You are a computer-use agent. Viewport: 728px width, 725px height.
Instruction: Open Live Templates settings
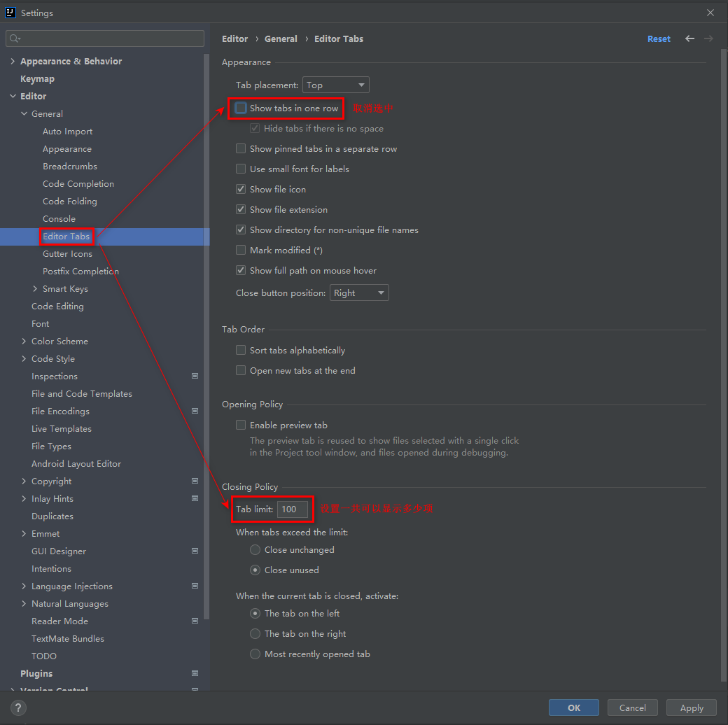tap(62, 429)
